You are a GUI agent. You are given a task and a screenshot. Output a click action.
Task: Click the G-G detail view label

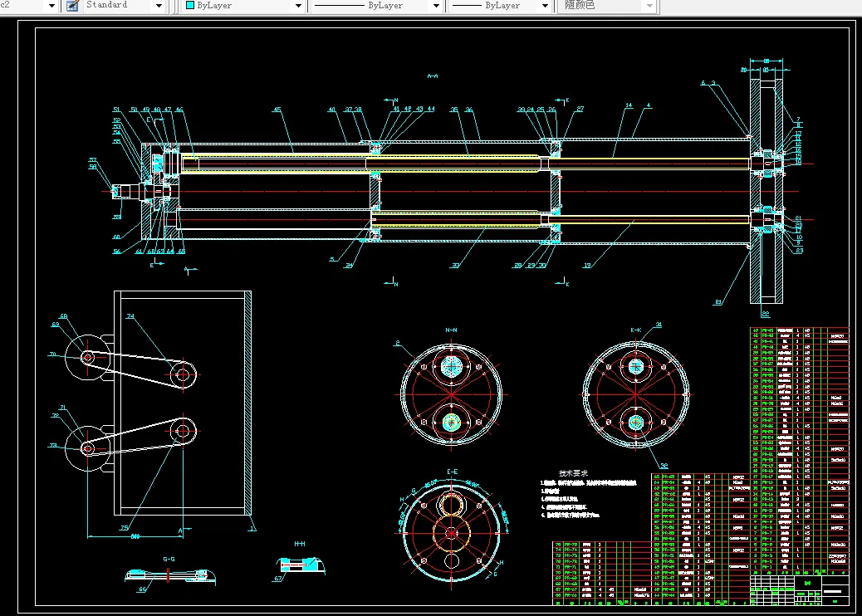tap(169, 559)
